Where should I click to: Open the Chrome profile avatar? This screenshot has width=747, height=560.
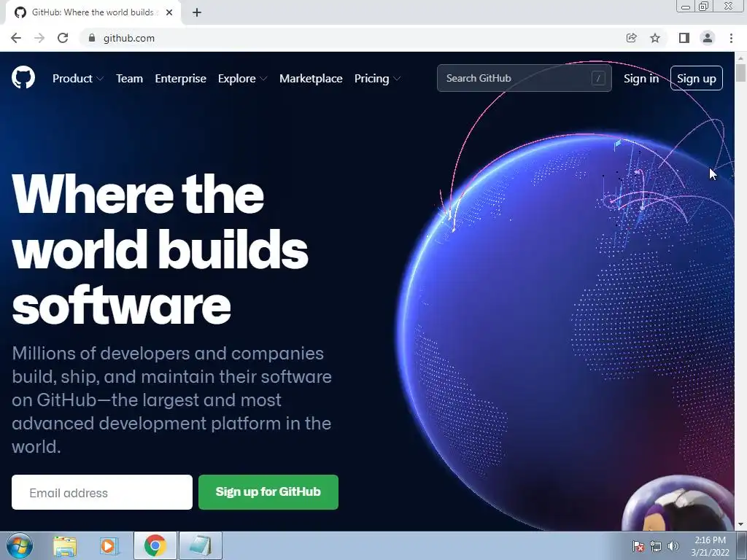tap(708, 38)
